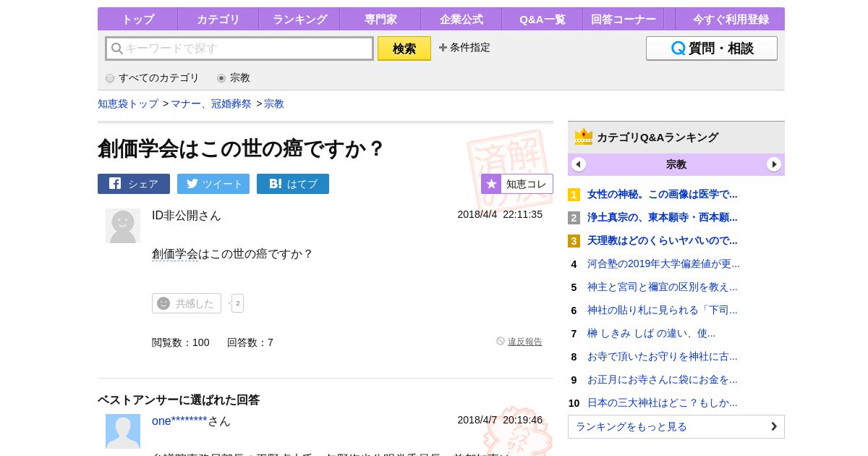Select the すべてのカテゴリ radio option
This screenshot has width=868, height=456.
(110, 78)
